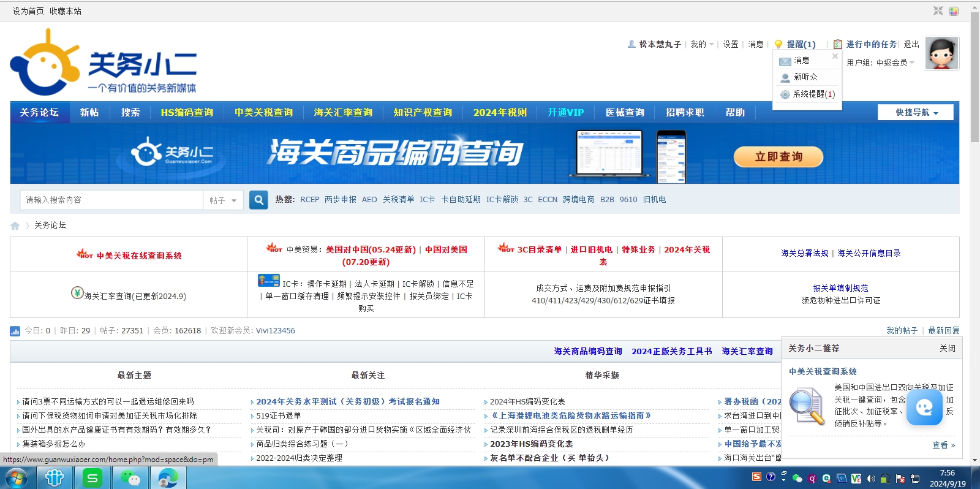Open the WeChat taskbar icon

[x=130, y=478]
